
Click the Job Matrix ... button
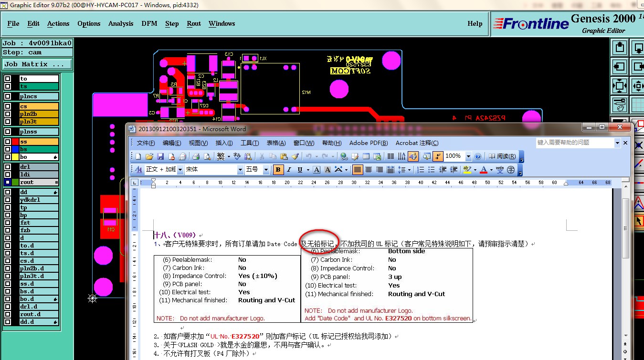38,64
